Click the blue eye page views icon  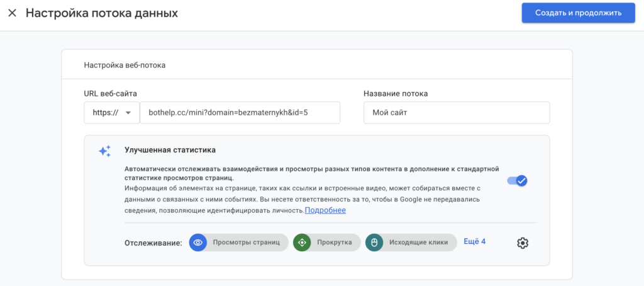tap(198, 243)
